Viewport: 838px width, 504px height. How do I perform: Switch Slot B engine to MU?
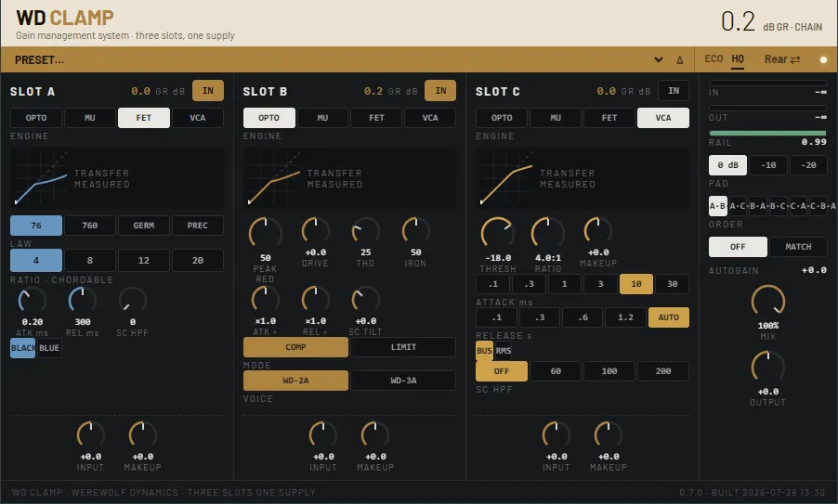click(x=322, y=118)
